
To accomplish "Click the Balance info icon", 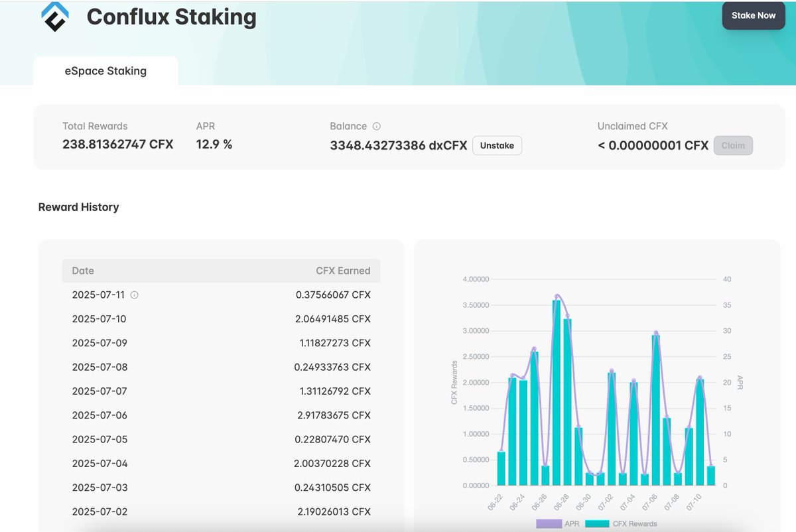I will [376, 126].
